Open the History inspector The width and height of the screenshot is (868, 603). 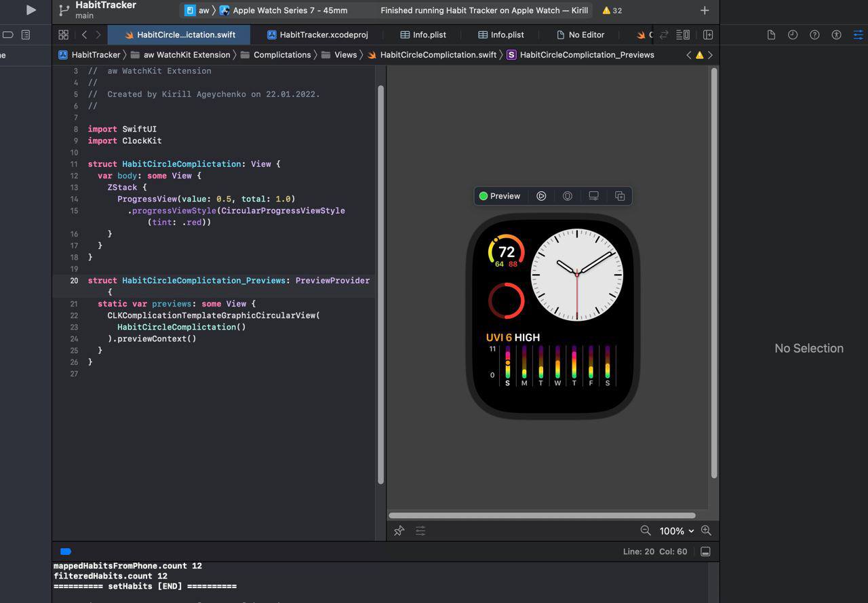793,35
